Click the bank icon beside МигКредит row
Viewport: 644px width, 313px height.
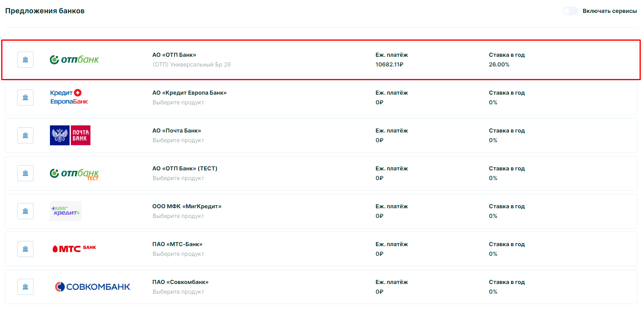point(25,211)
